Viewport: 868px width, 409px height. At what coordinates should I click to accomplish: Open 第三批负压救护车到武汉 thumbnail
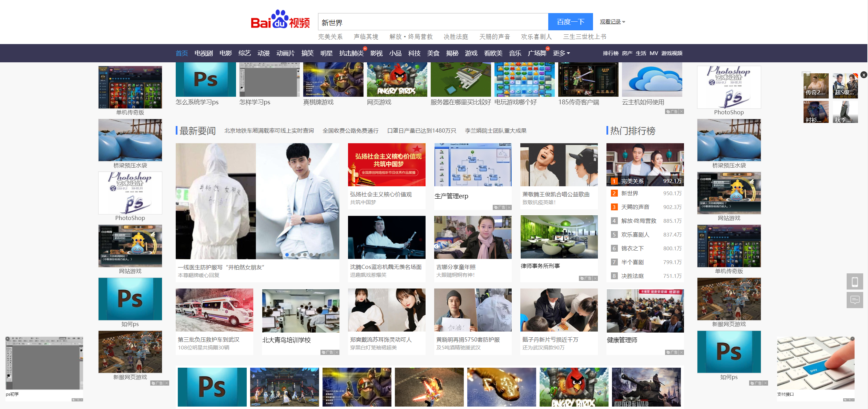[x=214, y=310]
